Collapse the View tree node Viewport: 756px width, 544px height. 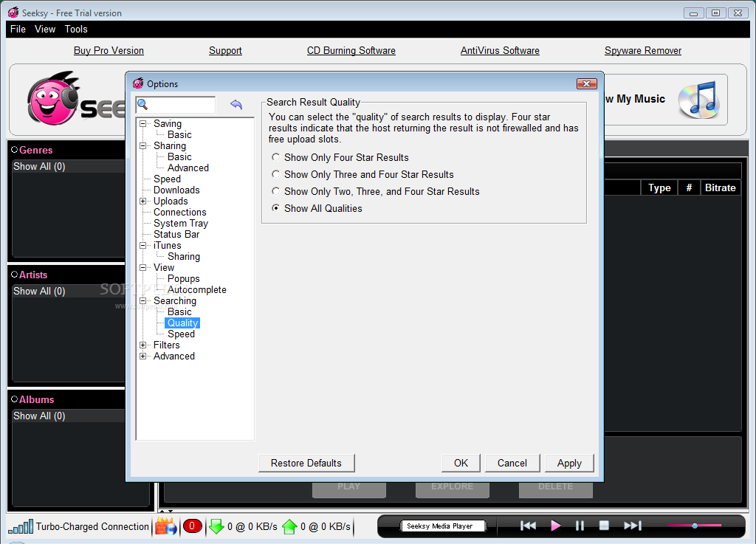coord(142,268)
